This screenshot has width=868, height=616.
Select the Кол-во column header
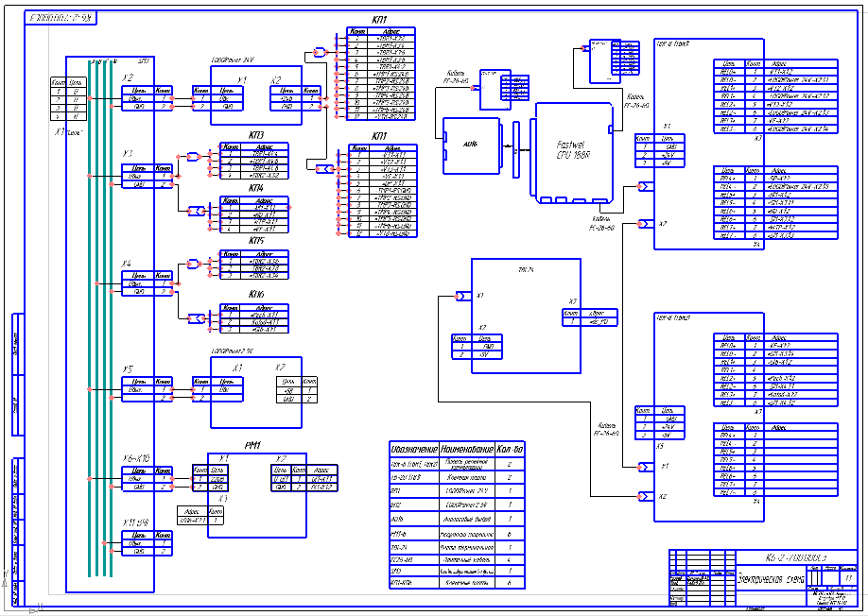pos(510,449)
